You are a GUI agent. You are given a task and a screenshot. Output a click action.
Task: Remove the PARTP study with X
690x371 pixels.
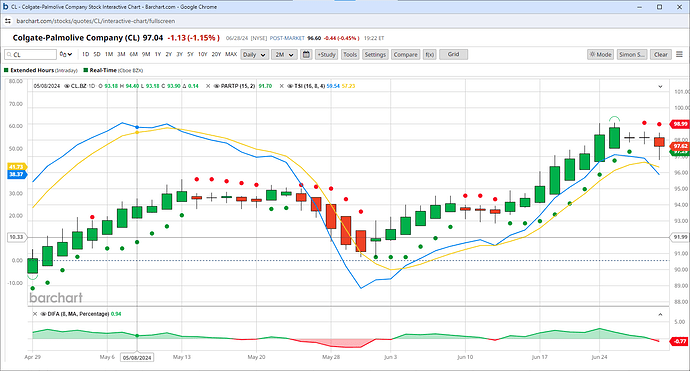(x=208, y=86)
